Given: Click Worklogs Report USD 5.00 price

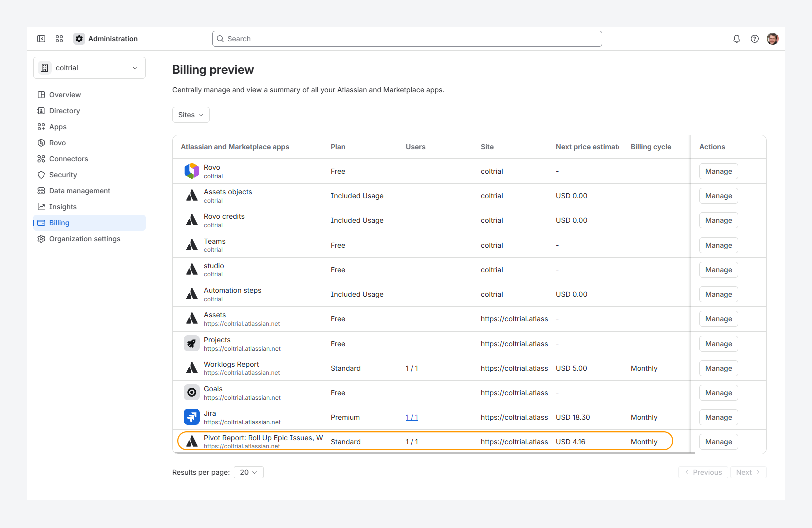Looking at the screenshot, I should point(571,368).
